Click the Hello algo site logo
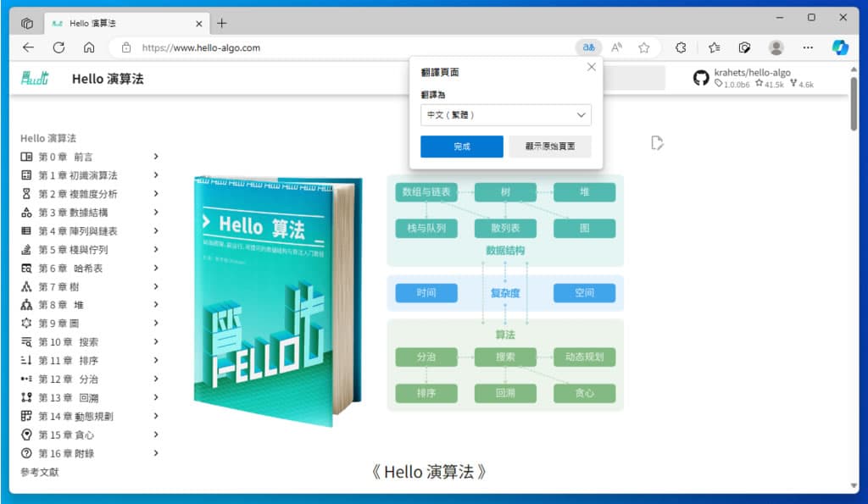This screenshot has width=868, height=504. click(34, 78)
